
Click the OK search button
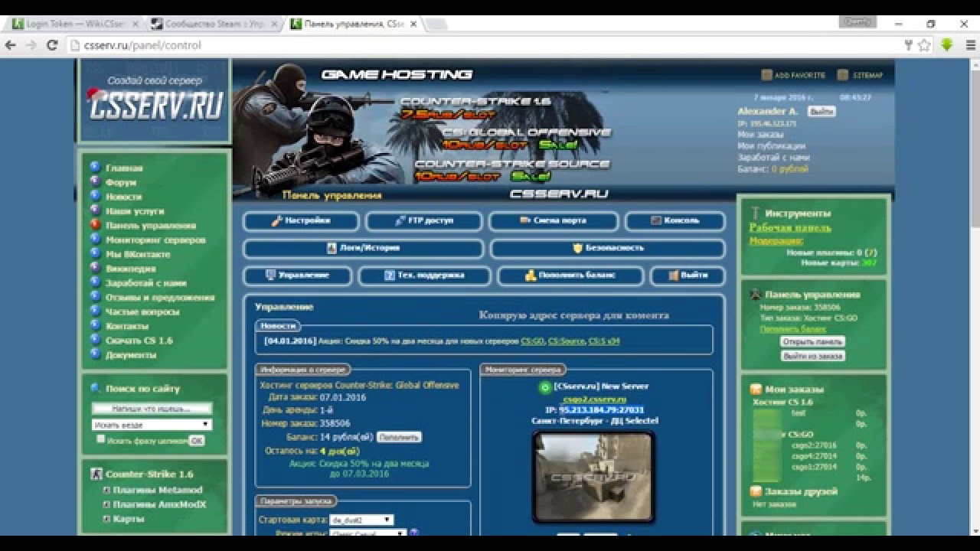coord(197,441)
